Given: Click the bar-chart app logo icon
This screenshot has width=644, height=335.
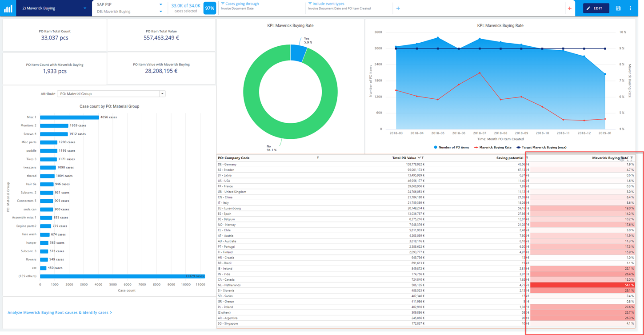Looking at the screenshot, I should [8, 8].
